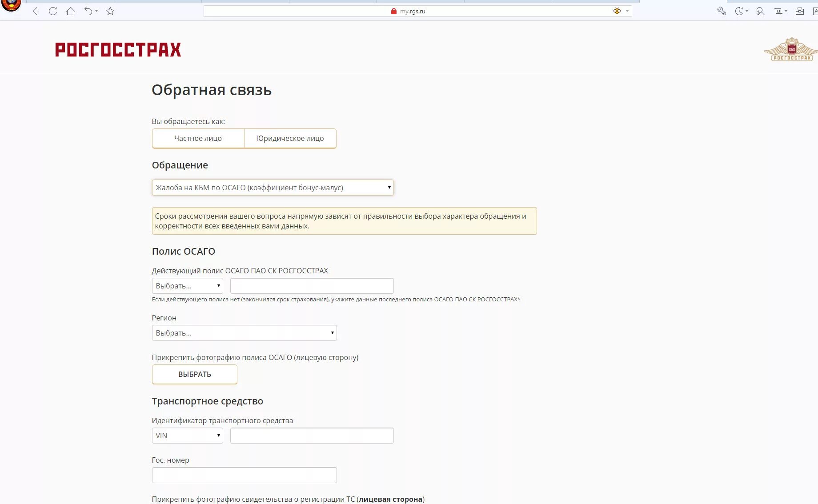The image size is (818, 504).
Task: Click the red РОСГОССТРАХ logo
Action: click(x=118, y=49)
